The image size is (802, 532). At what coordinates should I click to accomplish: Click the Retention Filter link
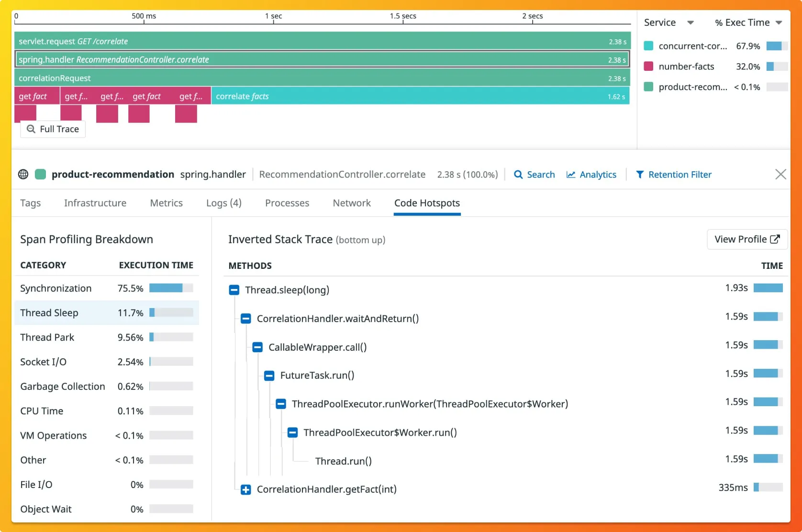673,175
